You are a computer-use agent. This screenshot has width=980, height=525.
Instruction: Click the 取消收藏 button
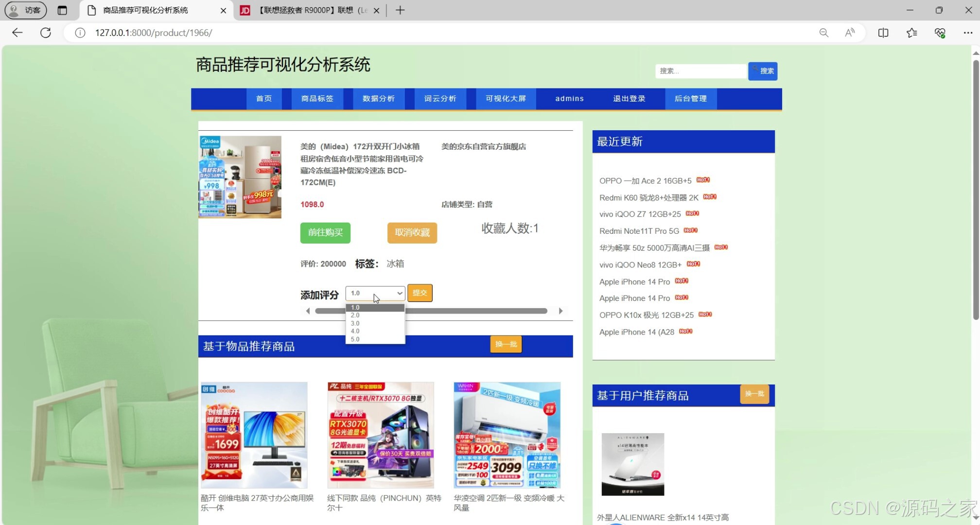coord(412,232)
